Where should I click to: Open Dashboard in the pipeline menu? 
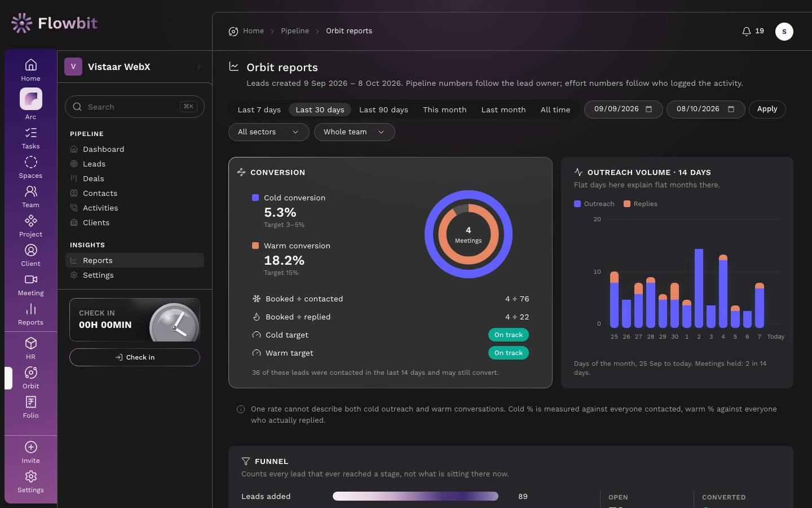tap(135, 149)
